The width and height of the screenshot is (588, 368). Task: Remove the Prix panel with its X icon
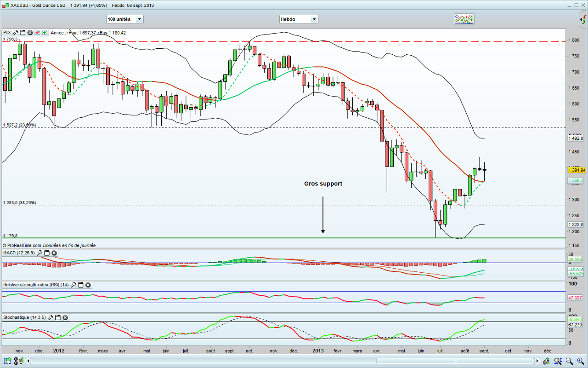click(30, 33)
